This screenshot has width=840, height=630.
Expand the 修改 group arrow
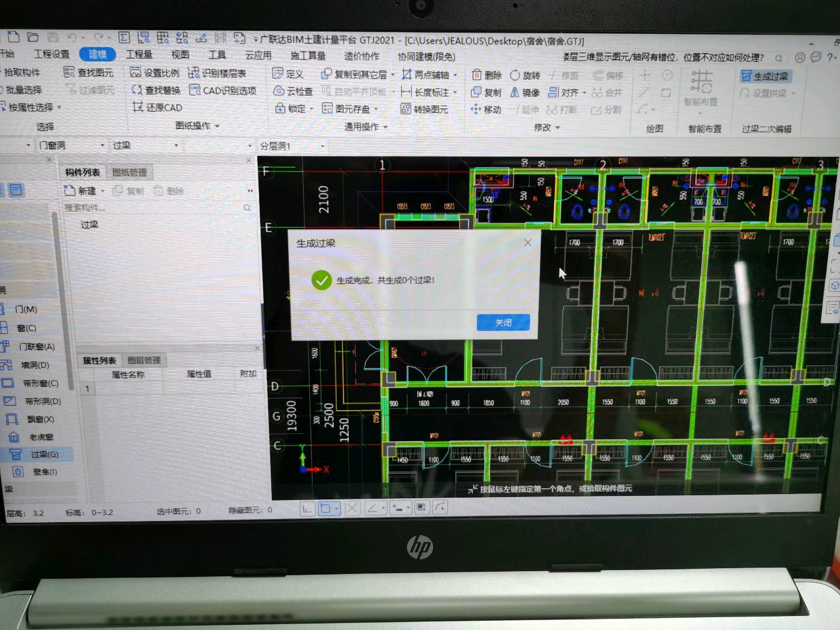558,128
